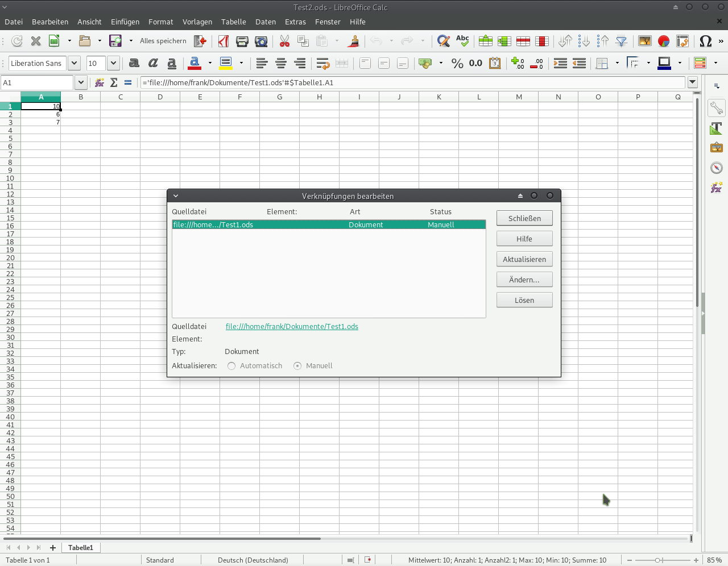728x566 pixels.
Task: Click the export as PDF icon
Action: click(224, 41)
